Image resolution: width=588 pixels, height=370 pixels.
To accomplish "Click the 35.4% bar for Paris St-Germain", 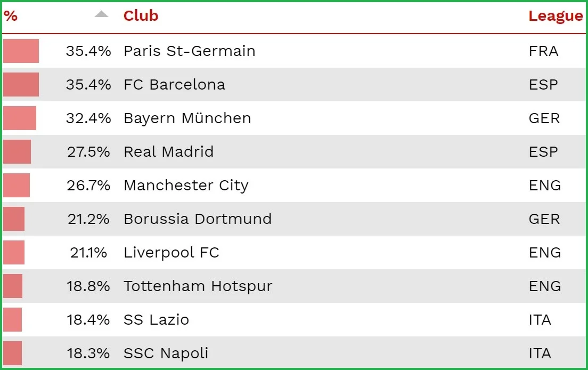I will (x=21, y=51).
